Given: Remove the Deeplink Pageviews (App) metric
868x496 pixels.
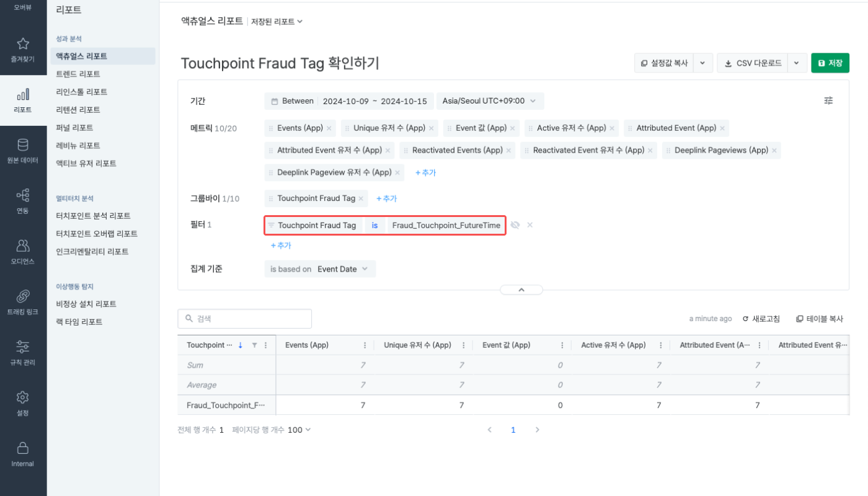Looking at the screenshot, I should [774, 151].
